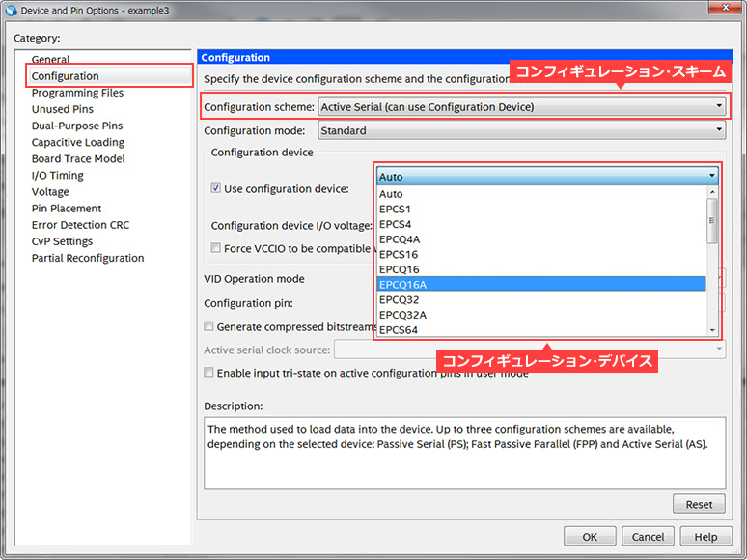Choose the highlighted EPCQ16A device
Image resolution: width=747 pixels, height=560 pixels.
click(x=541, y=285)
